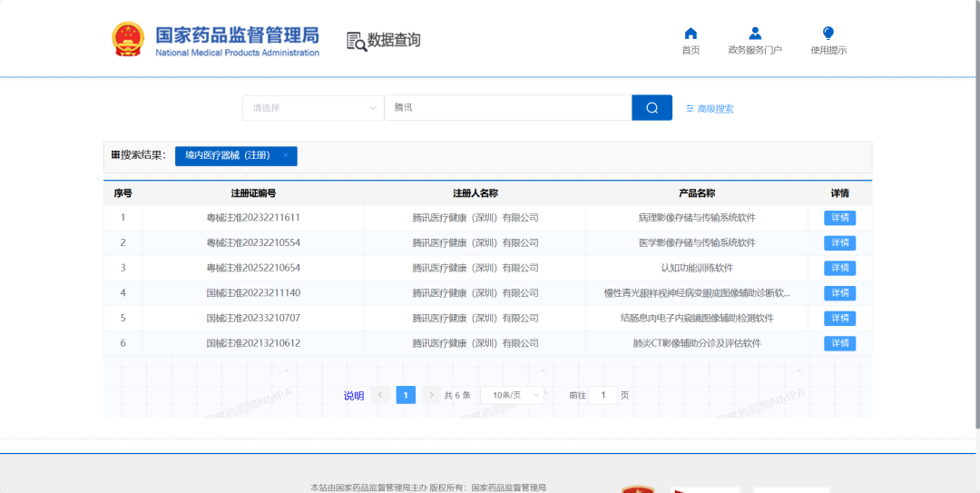Click 详情 for 结肠息肉电子内窥镜图像辅助检测软件
The width and height of the screenshot is (980, 493).
839,319
